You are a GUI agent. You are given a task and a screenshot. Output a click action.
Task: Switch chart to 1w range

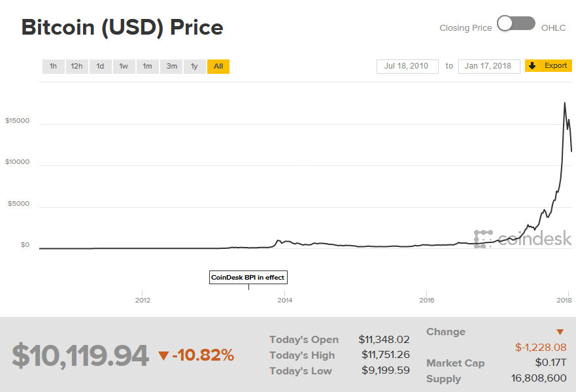[124, 66]
